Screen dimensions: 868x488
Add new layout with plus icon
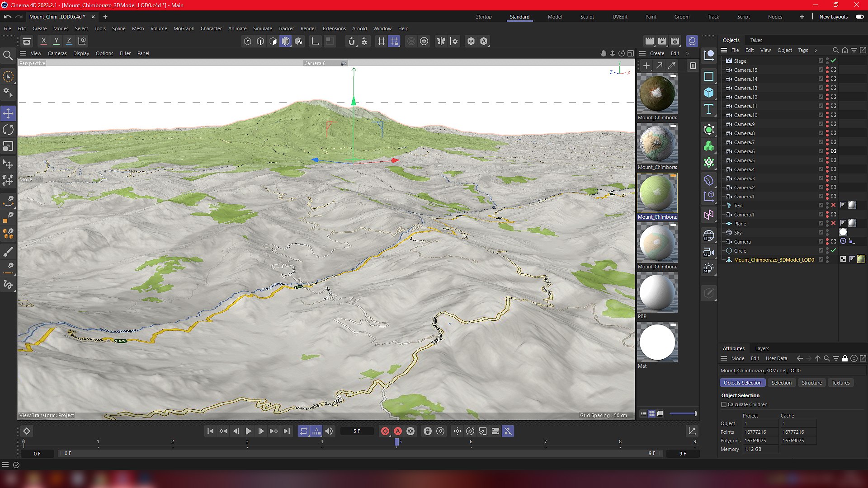pyautogui.click(x=802, y=17)
